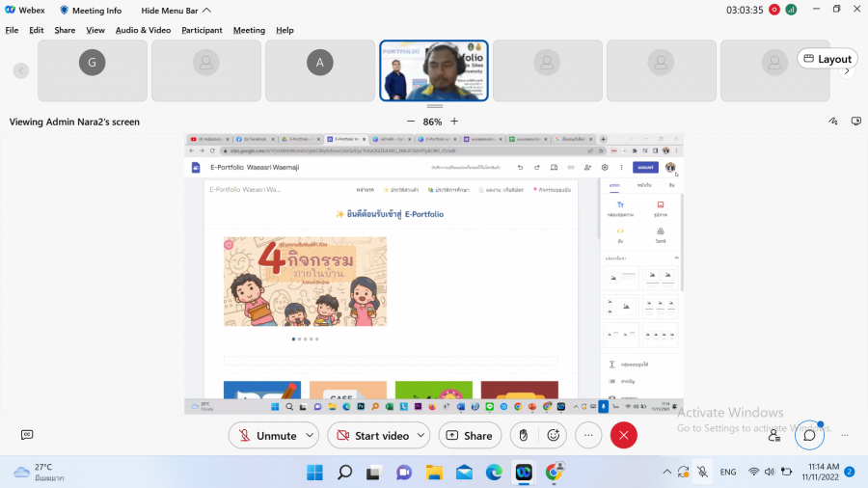Open More options ellipsis in meeting controls
This screenshot has width=868, height=488.
click(588, 436)
